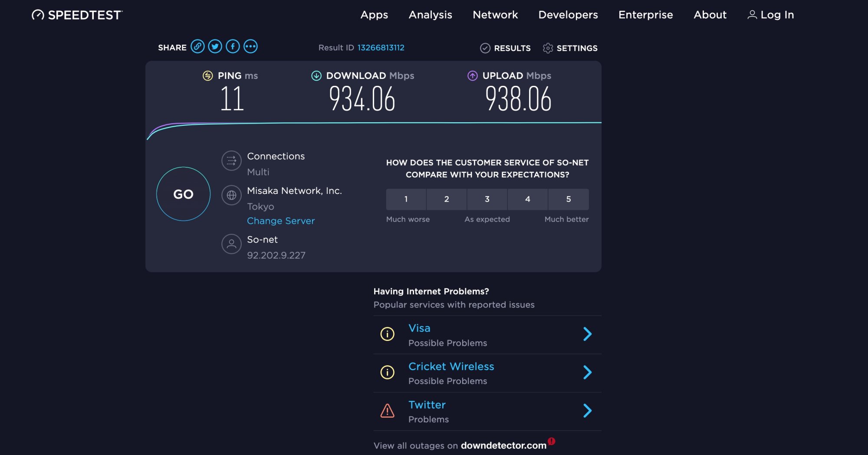Open the Cricket Wireless row chevron
The image size is (868, 455).
coord(587,372)
